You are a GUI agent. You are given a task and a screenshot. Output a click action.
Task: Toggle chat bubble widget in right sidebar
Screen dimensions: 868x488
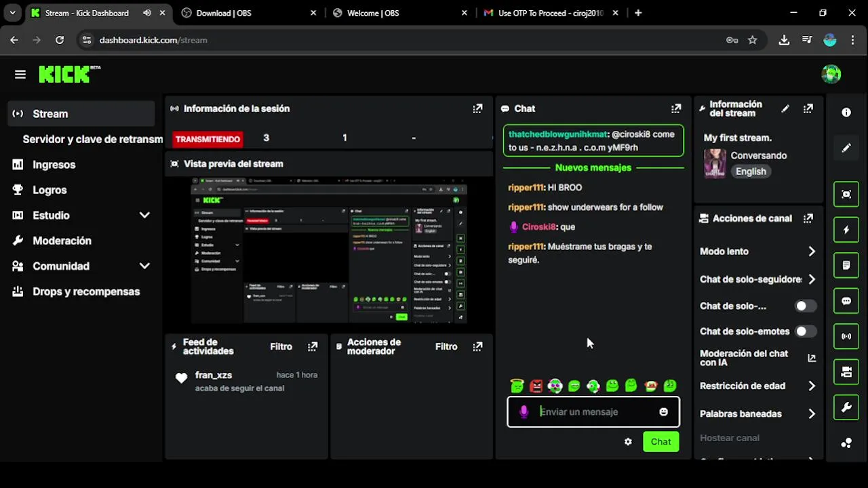click(846, 301)
